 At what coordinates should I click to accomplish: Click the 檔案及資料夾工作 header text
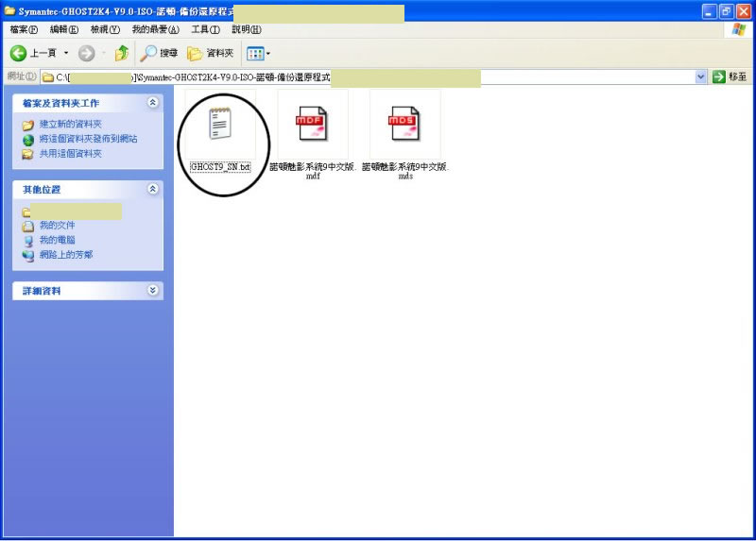pos(60,103)
